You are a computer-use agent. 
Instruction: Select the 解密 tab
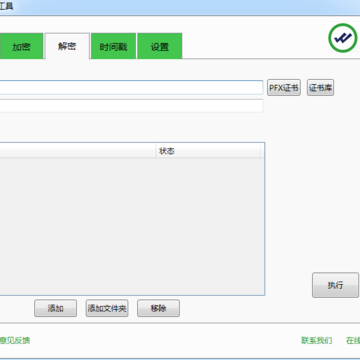(x=67, y=46)
